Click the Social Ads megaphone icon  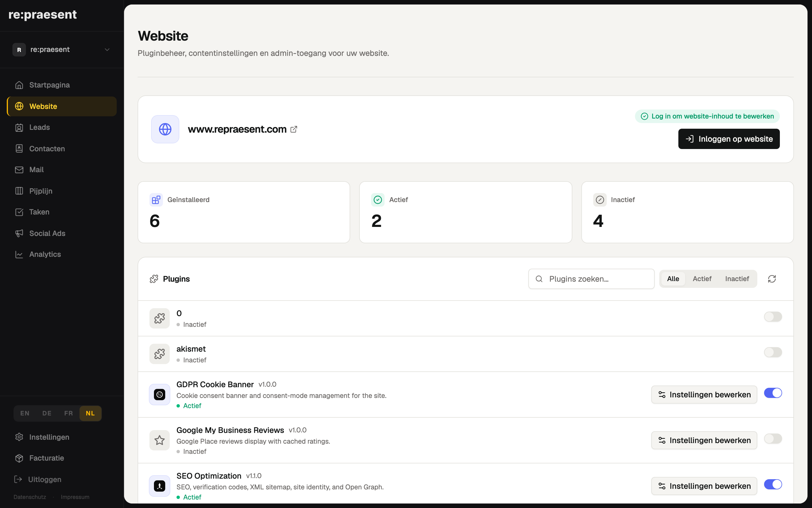19,233
